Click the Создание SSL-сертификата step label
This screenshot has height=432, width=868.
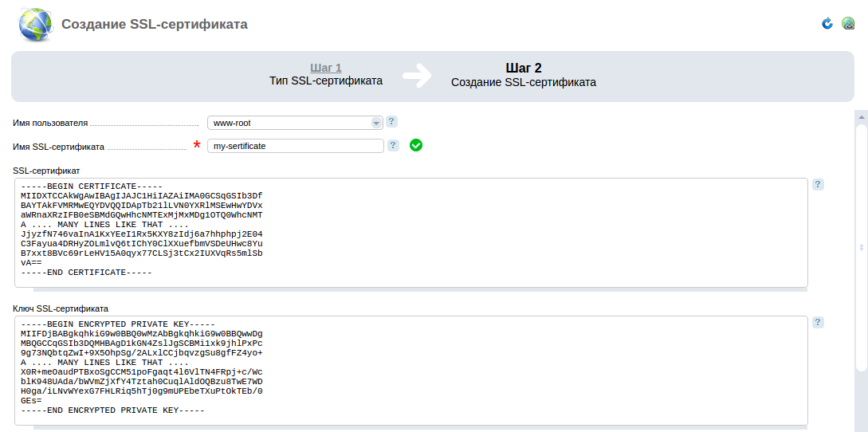point(523,82)
